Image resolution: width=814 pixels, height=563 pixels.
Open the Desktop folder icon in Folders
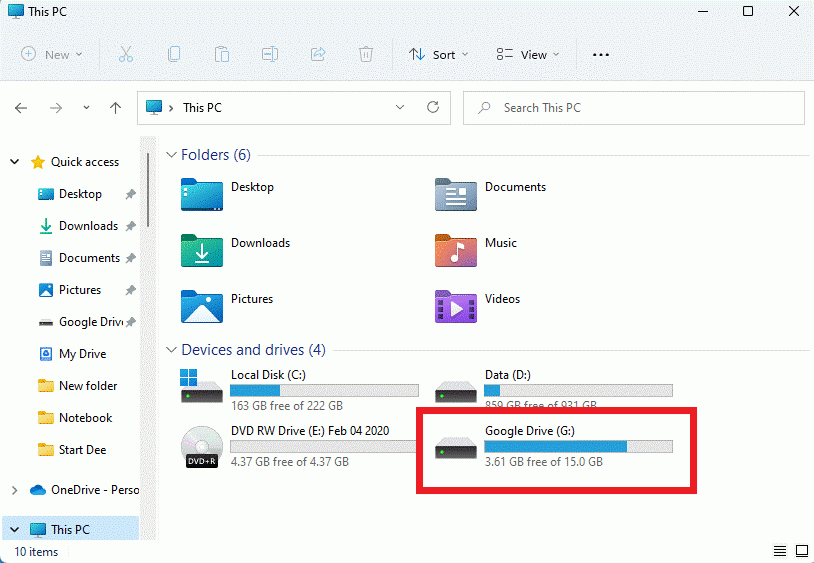click(202, 195)
